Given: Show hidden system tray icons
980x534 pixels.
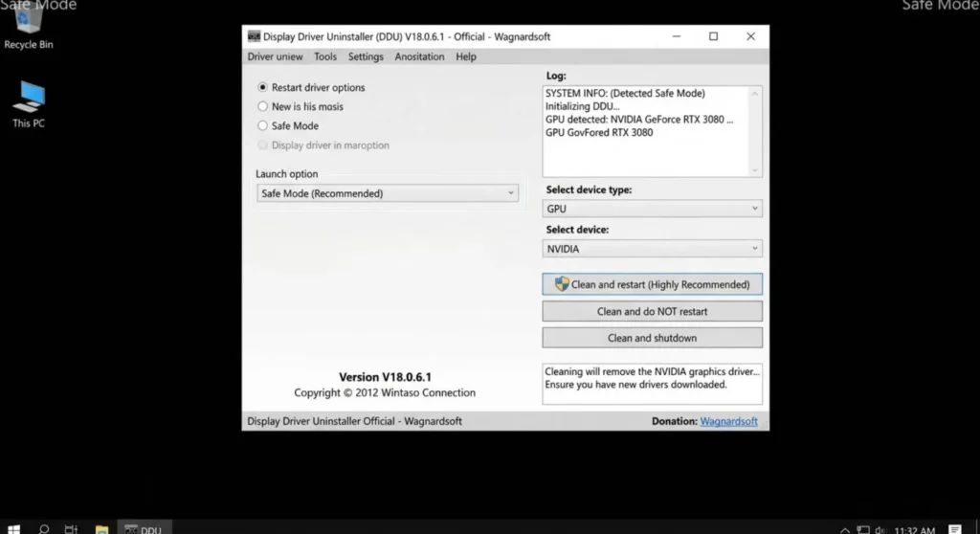Looking at the screenshot, I should tap(844, 530).
